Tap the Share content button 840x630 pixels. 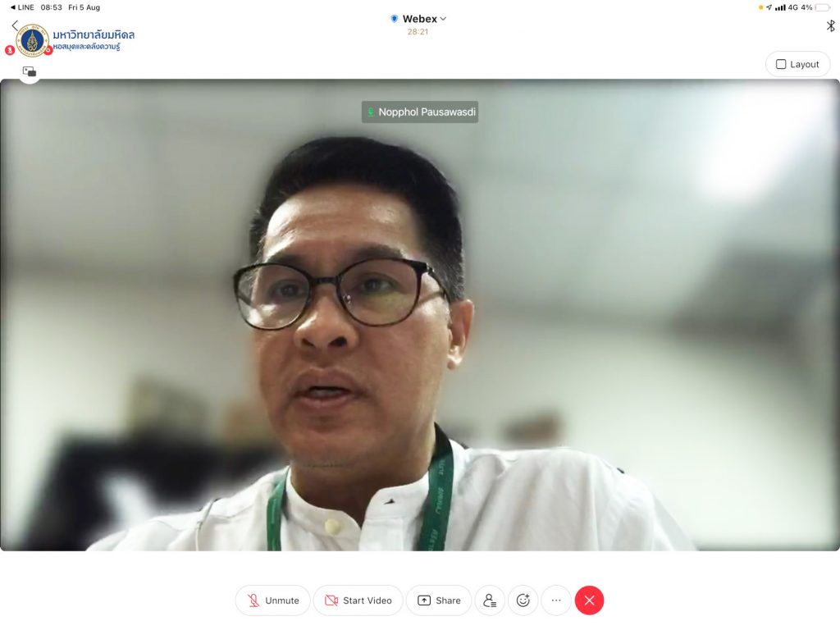pos(439,600)
